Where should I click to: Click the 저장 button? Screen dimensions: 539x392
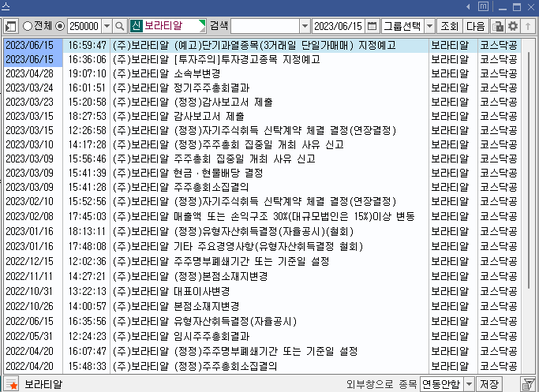tap(488, 384)
